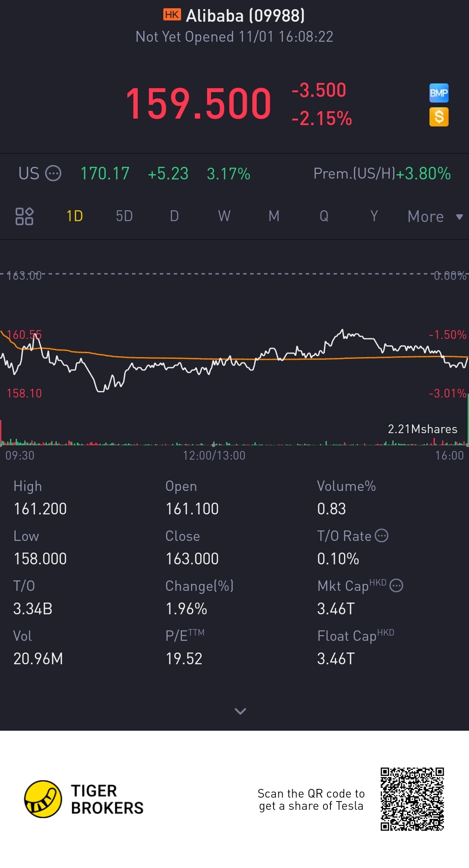Open the chart layout grid icon
The height and width of the screenshot is (868, 469).
(24, 216)
